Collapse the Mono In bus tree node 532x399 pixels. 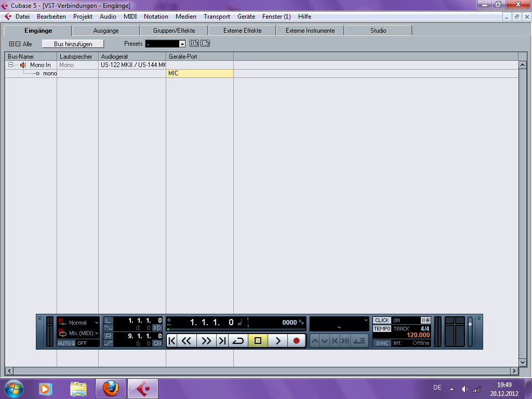[10, 64]
